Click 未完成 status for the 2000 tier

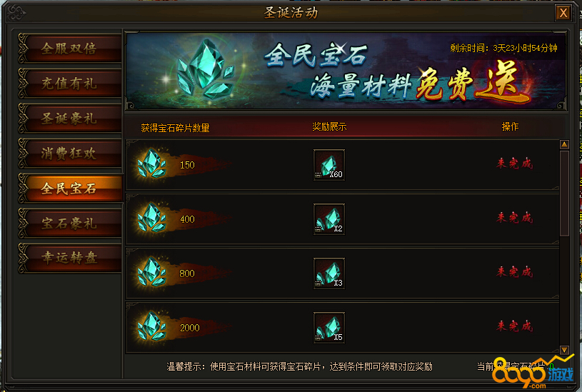tap(514, 326)
